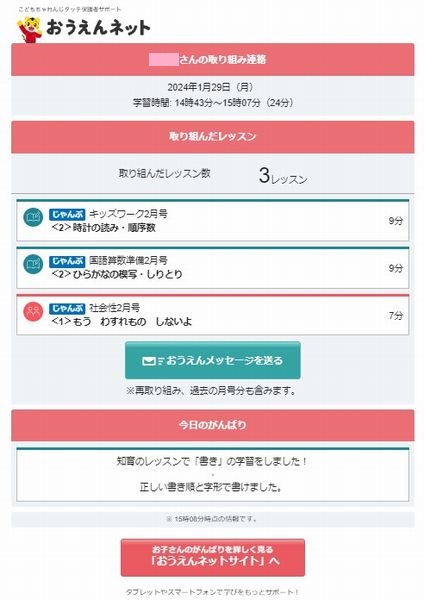Click the book icon beside キッズワーク2月号
The width and height of the screenshot is (424, 600).
pyautogui.click(x=33, y=217)
